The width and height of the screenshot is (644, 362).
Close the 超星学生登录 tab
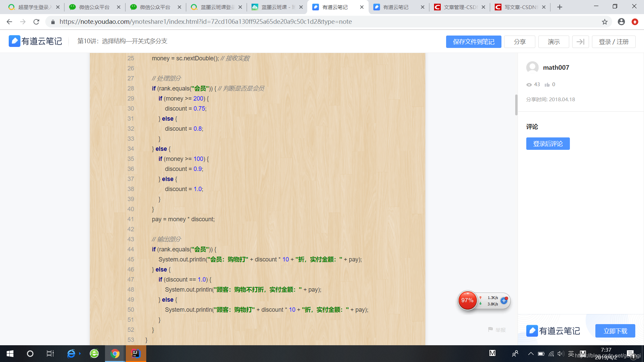pyautogui.click(x=58, y=7)
